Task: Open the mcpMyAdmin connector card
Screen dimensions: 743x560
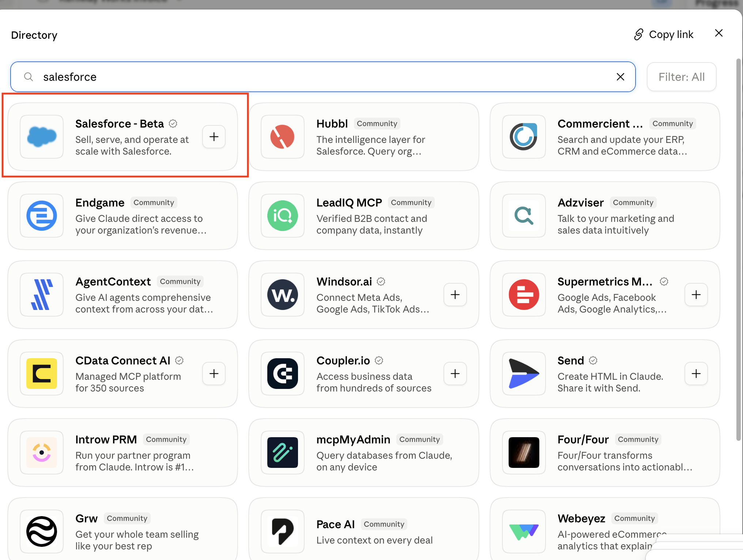Action: coord(364,453)
